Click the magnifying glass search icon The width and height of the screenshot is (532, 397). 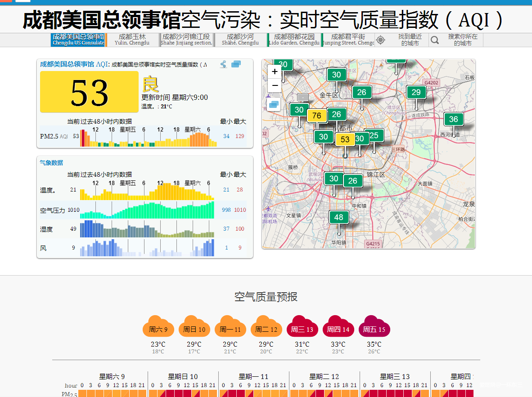coord(434,40)
